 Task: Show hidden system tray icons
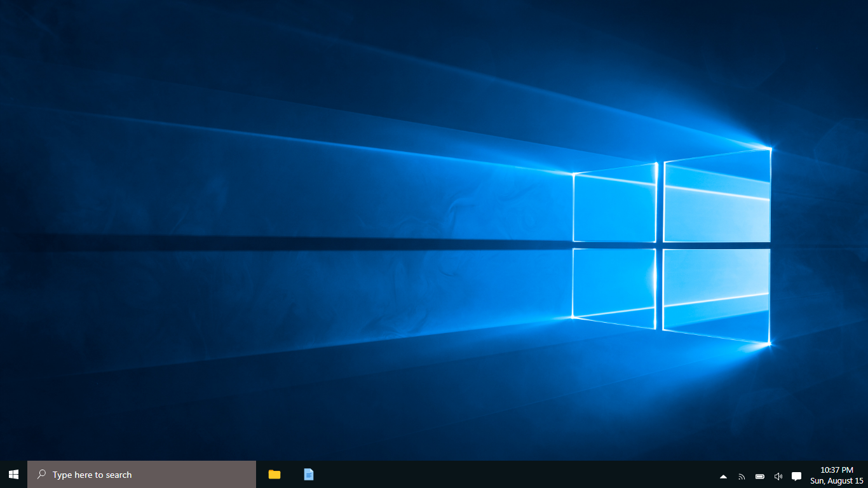[x=723, y=476]
